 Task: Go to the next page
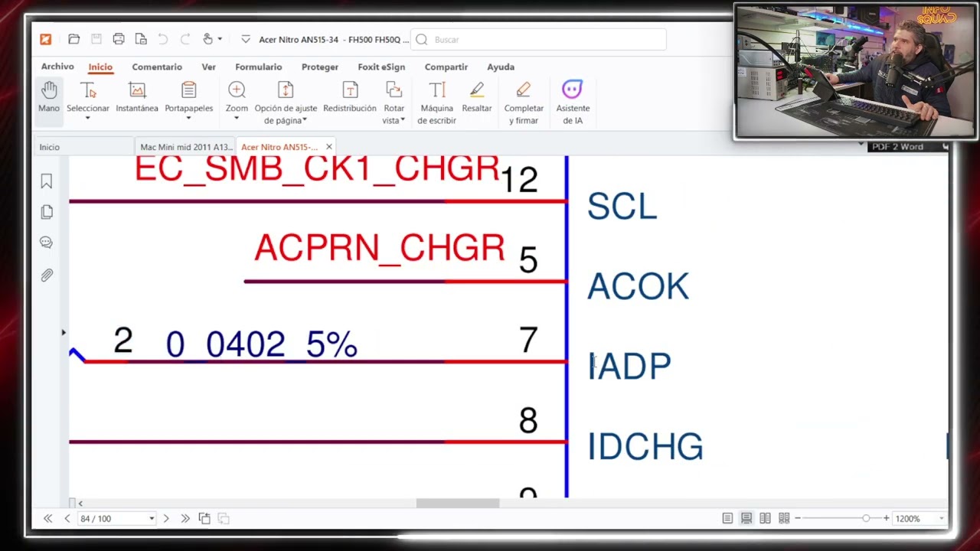click(166, 519)
